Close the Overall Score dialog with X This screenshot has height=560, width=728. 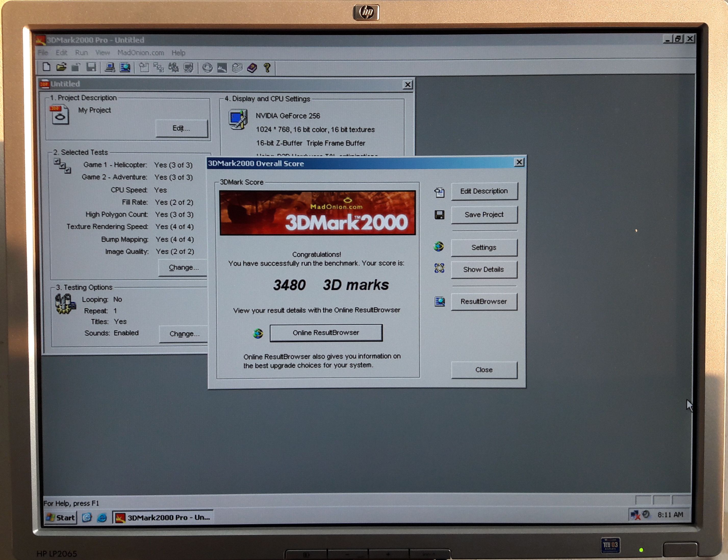(519, 162)
